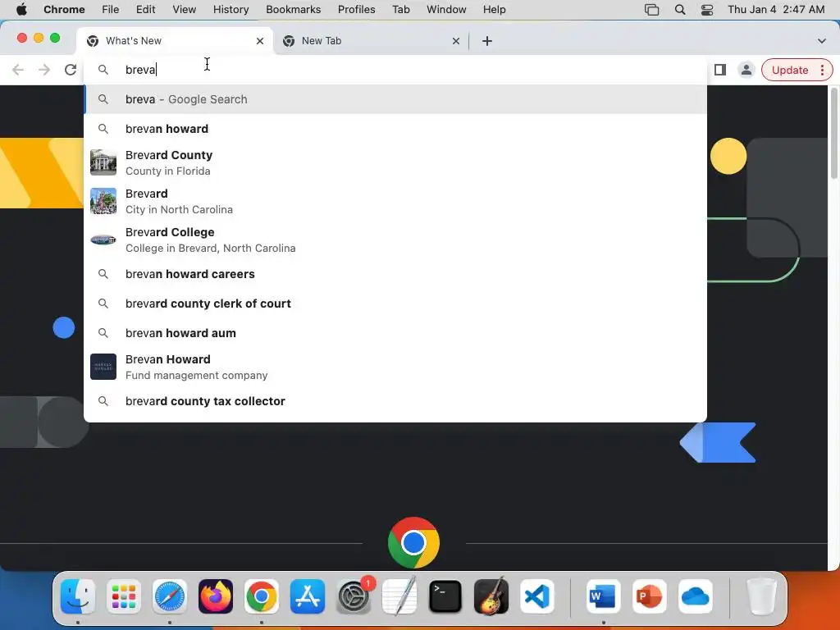Open the Tab menu
Viewport: 840px width, 630px height.
point(400,10)
